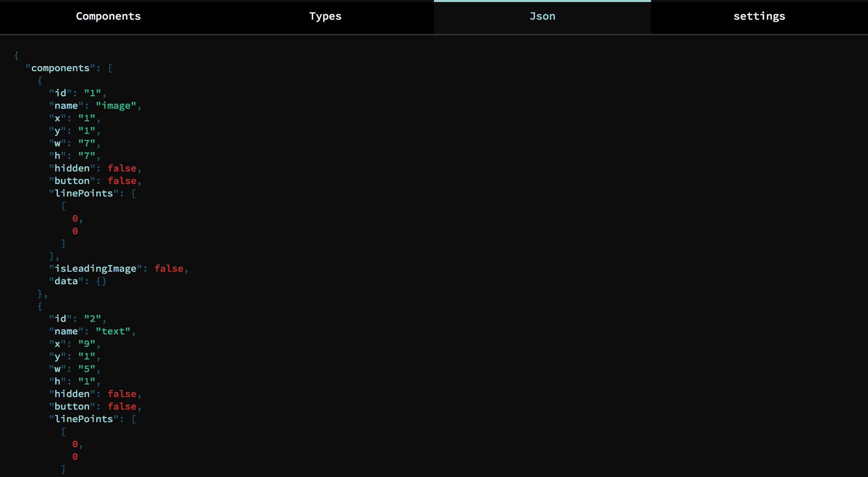Click the first w value "7"
Image resolution: width=868 pixels, height=477 pixels.
87,143
